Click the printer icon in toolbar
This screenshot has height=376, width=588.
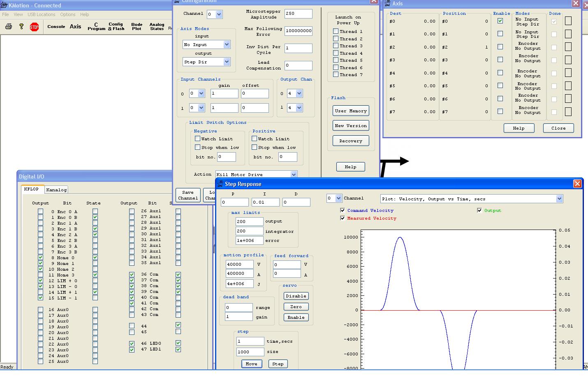pos(9,27)
